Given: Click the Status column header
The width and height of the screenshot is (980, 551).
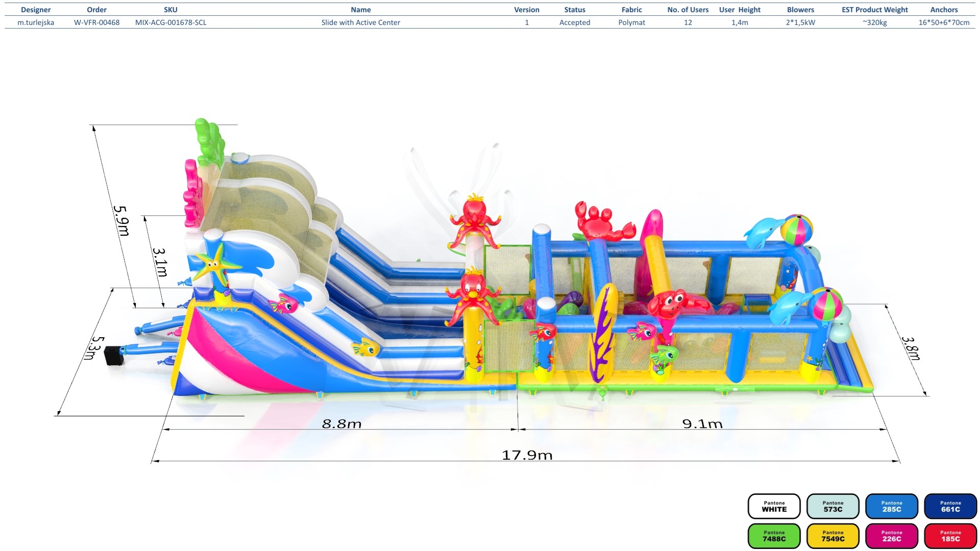Looking at the screenshot, I should click(x=575, y=10).
